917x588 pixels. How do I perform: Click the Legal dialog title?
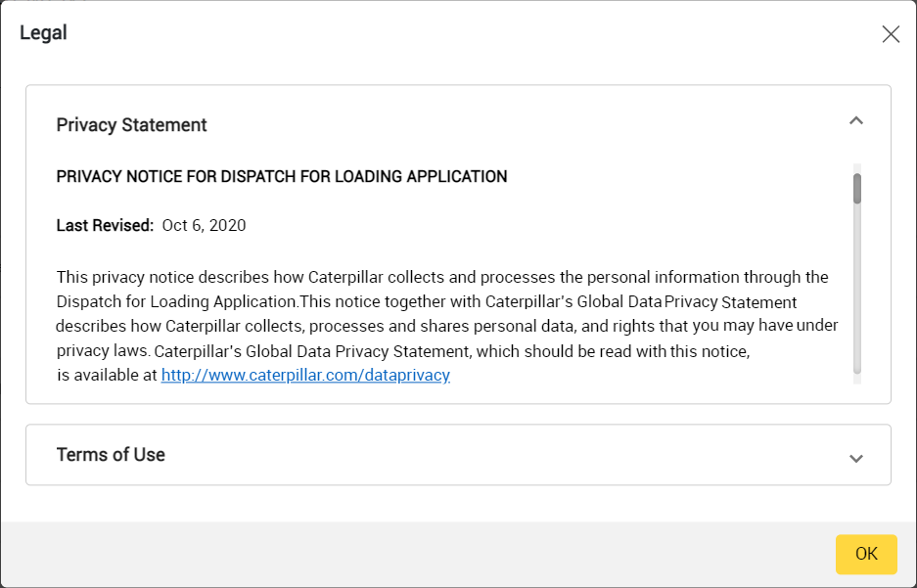tap(43, 33)
